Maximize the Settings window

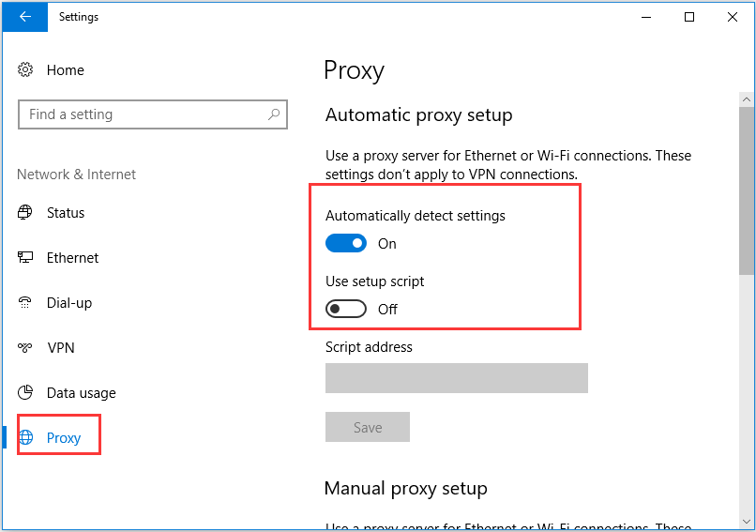point(689,17)
